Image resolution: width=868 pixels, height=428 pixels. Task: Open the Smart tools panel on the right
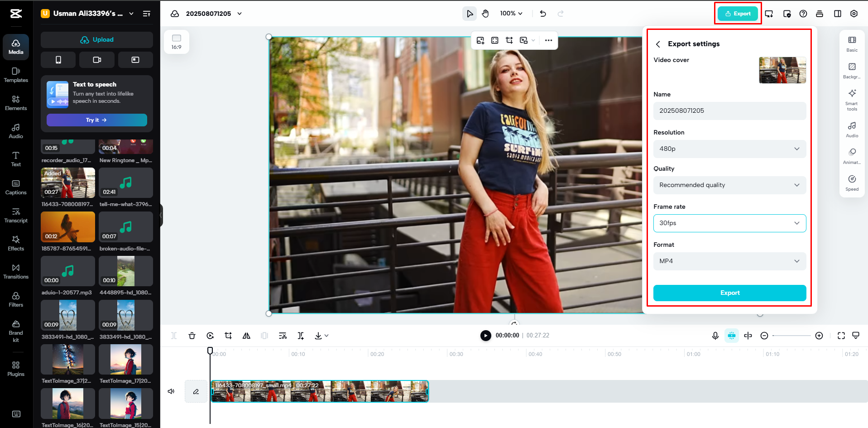pyautogui.click(x=852, y=99)
